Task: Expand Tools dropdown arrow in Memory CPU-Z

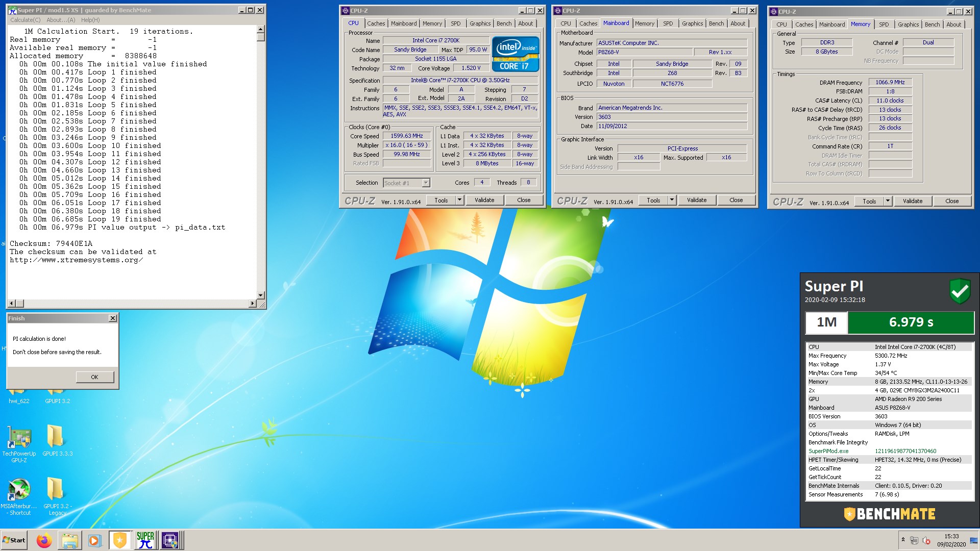Action: [888, 201]
